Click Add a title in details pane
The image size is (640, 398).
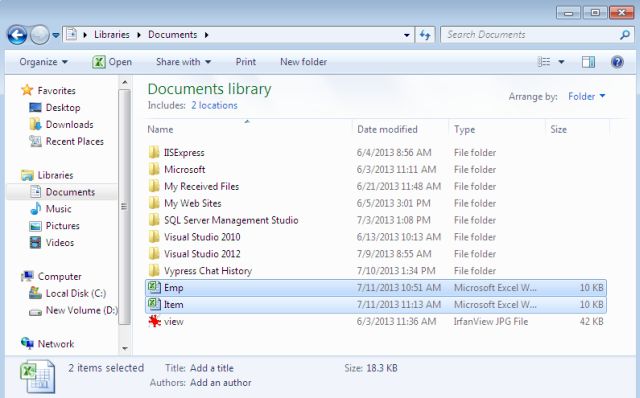point(212,368)
